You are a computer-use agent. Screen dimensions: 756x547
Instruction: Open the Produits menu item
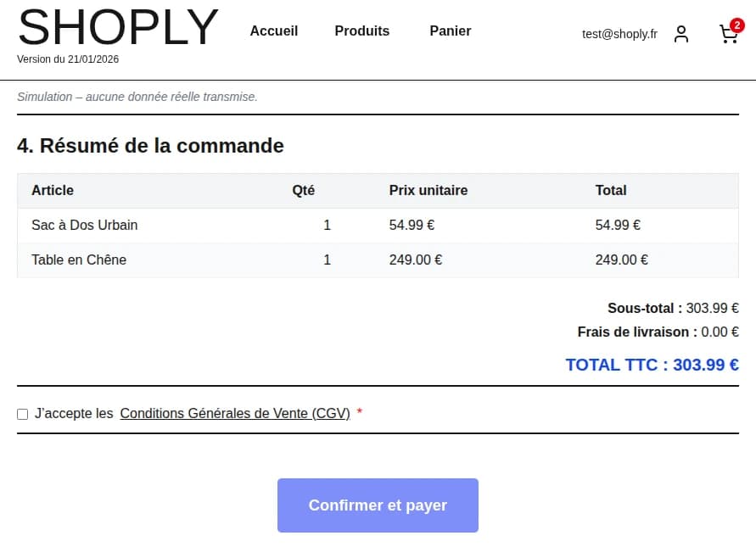(x=361, y=31)
